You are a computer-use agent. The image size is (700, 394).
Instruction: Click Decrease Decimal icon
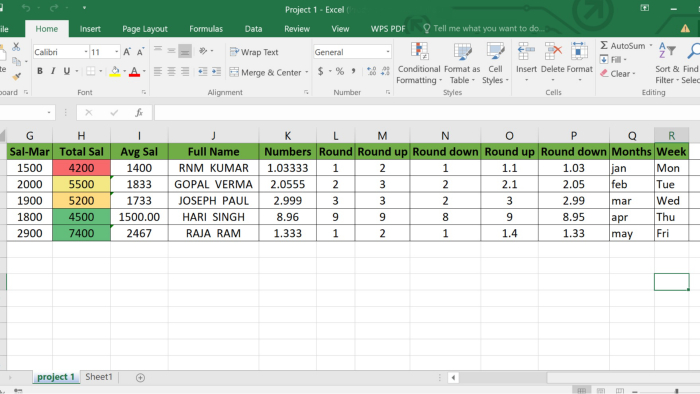coord(385,71)
